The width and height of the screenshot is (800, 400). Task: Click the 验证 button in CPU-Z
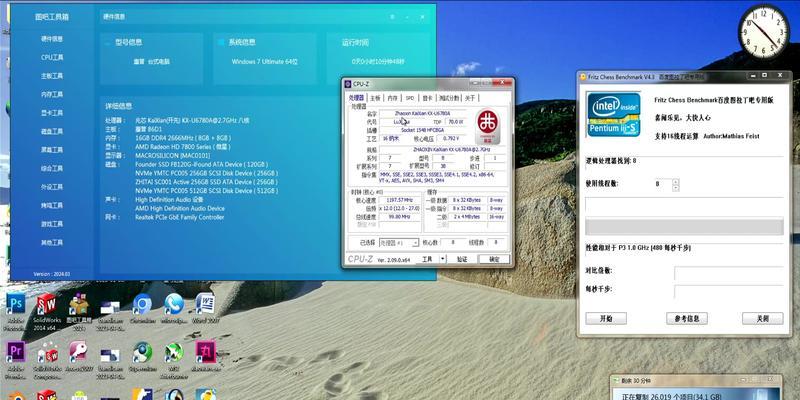[x=462, y=259]
